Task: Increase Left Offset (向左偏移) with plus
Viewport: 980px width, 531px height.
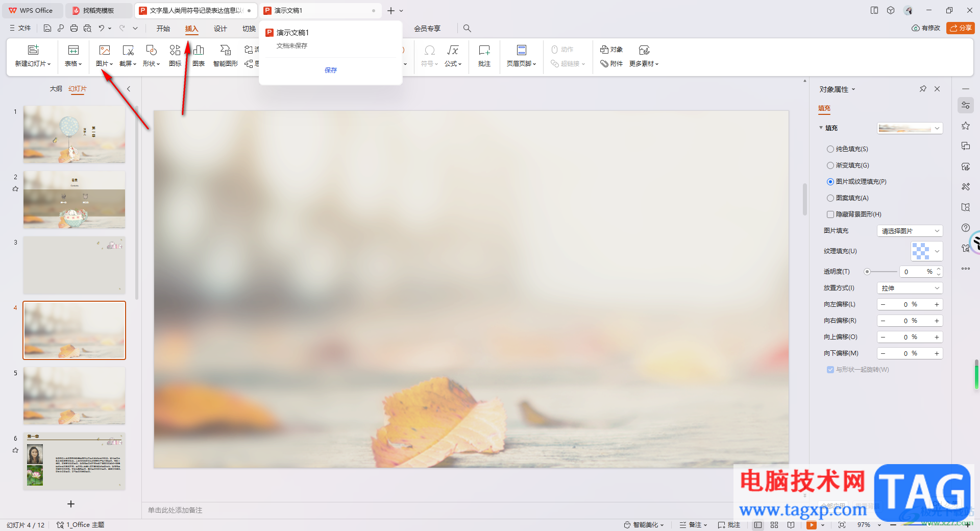Action: click(x=937, y=304)
